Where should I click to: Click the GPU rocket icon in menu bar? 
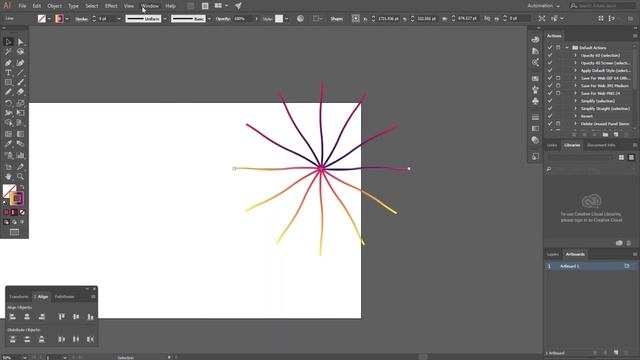tap(238, 6)
